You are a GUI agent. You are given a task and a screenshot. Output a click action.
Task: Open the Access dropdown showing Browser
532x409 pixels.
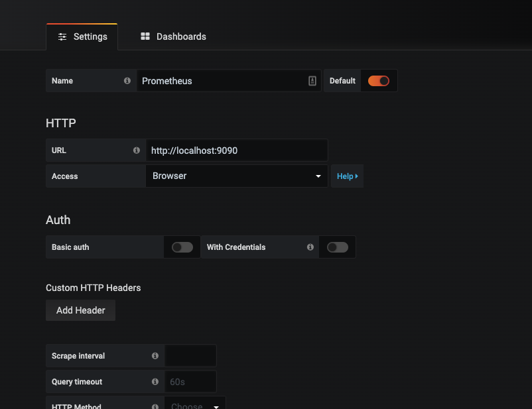[236, 176]
